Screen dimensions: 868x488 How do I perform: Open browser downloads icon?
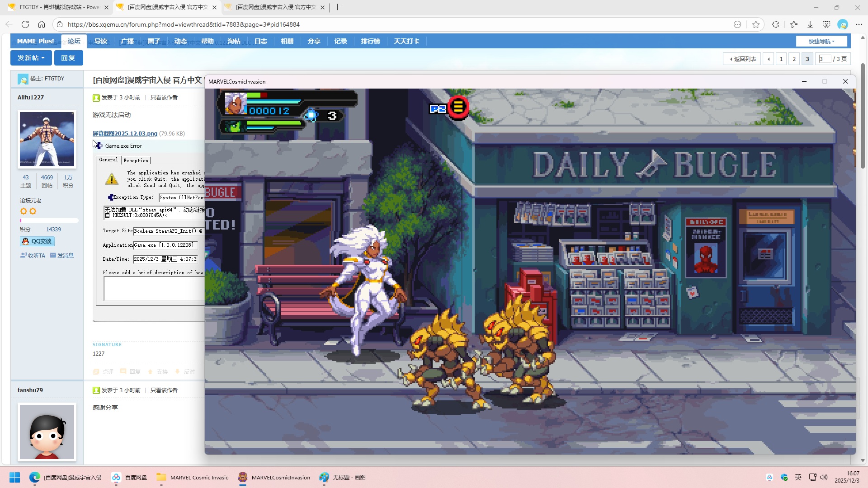[810, 24]
